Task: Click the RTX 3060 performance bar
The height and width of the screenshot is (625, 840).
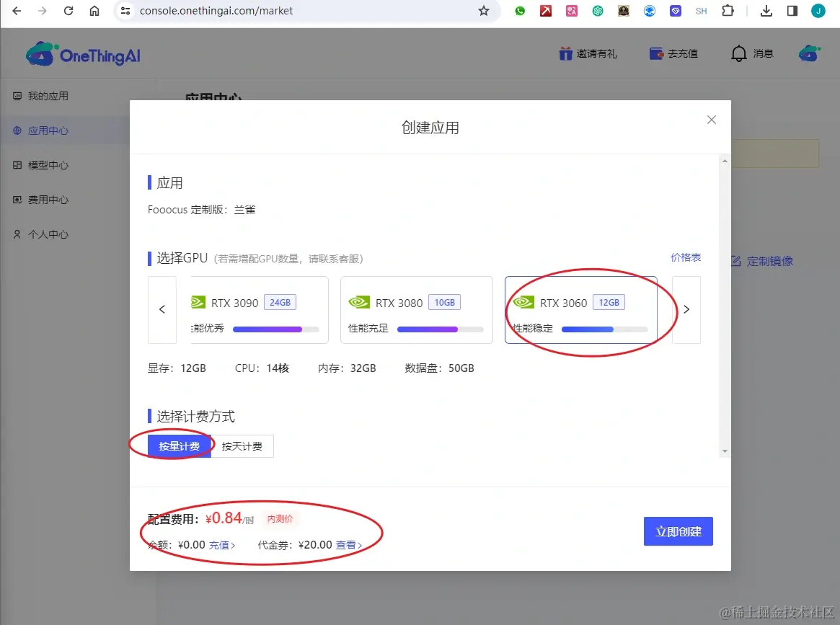Action: [x=605, y=329]
